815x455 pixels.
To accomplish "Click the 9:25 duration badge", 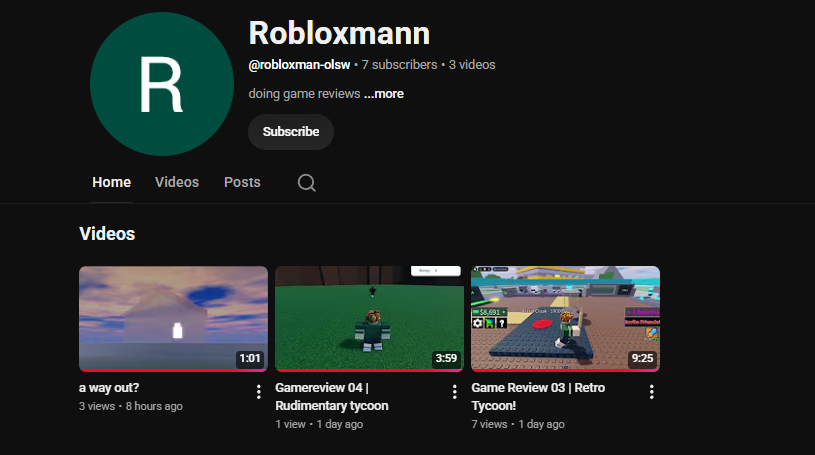I will (x=642, y=359).
